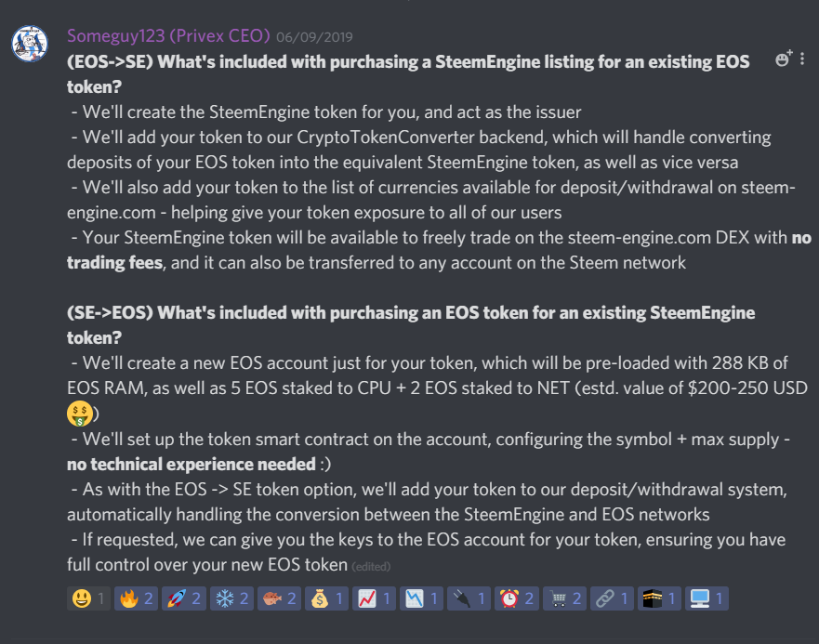Select the upward trending chart reaction

374,598
